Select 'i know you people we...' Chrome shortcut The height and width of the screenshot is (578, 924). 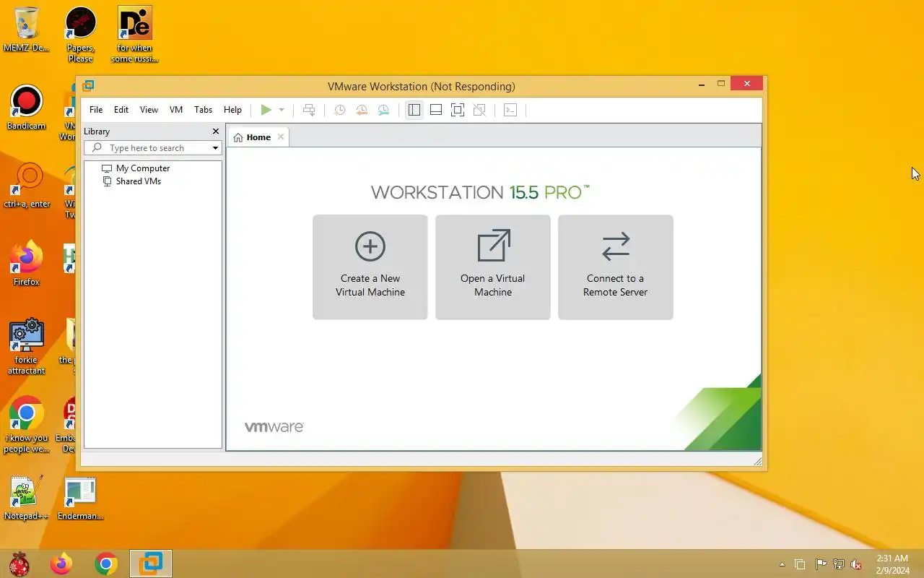27,425
